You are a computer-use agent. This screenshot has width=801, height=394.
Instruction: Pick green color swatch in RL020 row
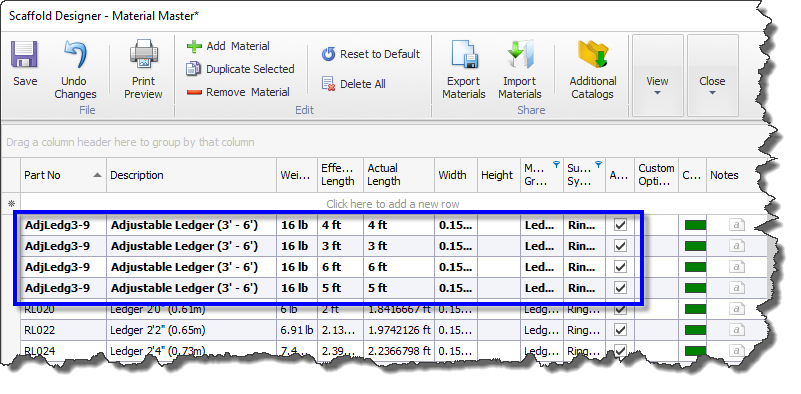pos(695,309)
